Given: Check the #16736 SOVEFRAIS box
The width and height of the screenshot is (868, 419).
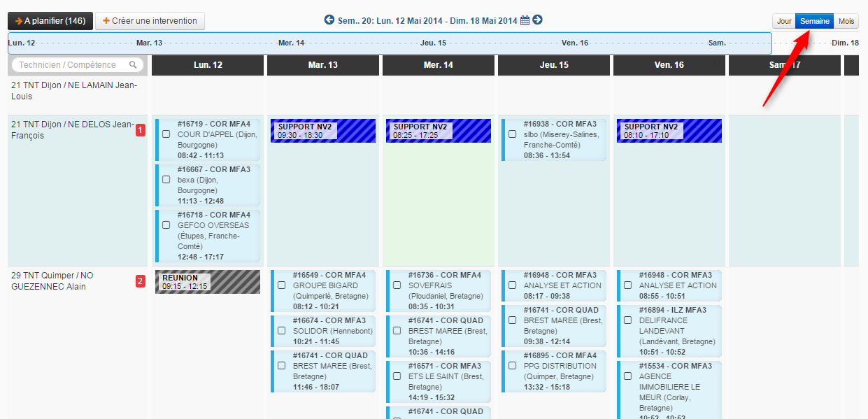Looking at the screenshot, I should point(397,285).
